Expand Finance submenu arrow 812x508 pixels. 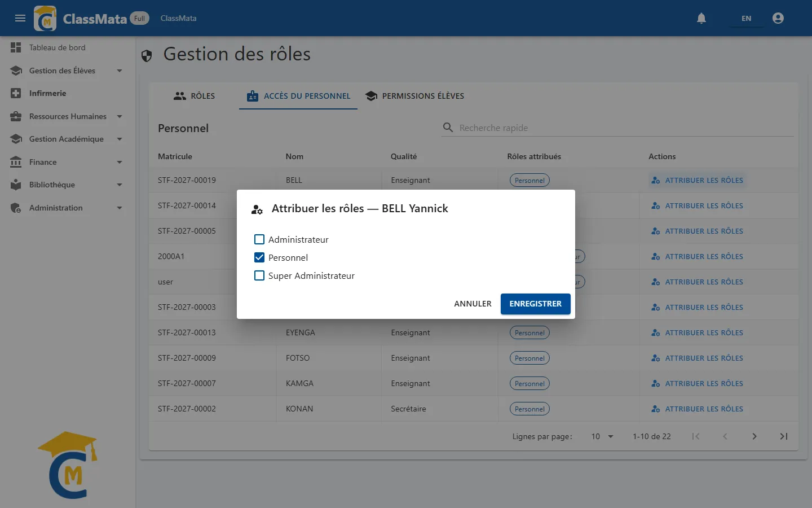click(x=120, y=162)
